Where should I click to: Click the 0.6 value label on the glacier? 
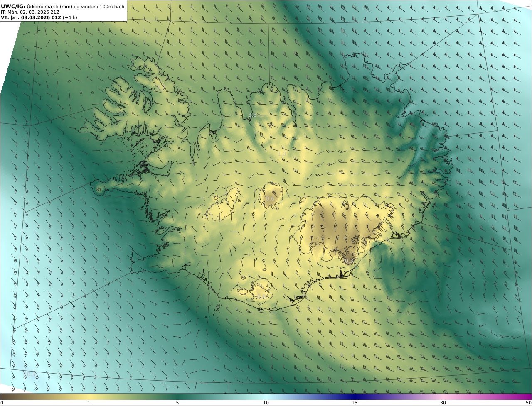point(270,199)
